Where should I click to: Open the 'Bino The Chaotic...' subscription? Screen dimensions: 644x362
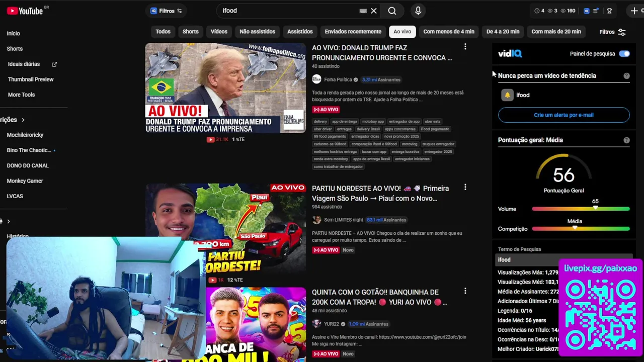[x=29, y=150]
